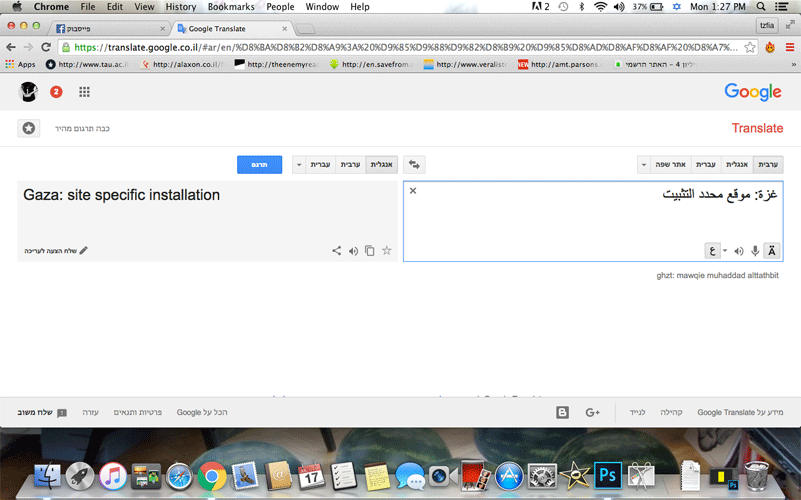The width and height of the screenshot is (801, 500).
Task: Click the Google logo
Action: pos(753,92)
